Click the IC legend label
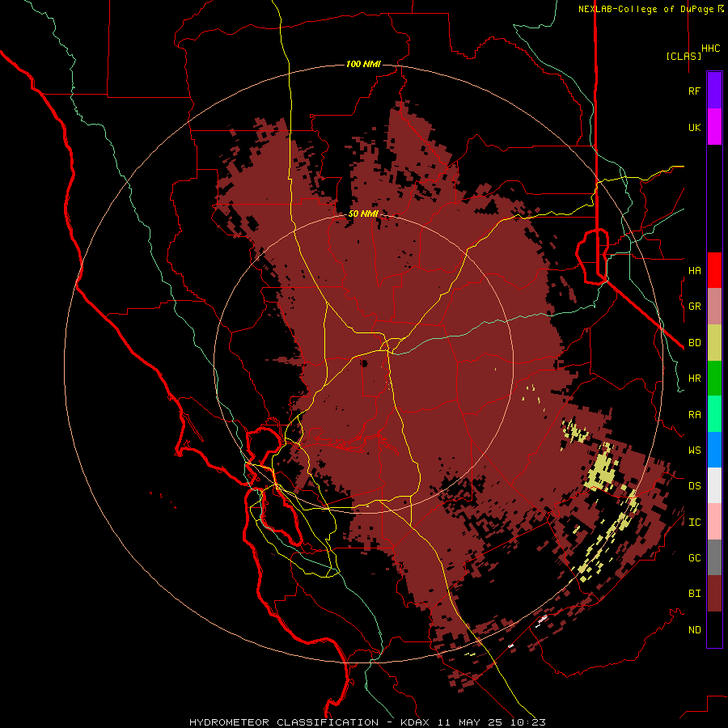 (x=695, y=523)
